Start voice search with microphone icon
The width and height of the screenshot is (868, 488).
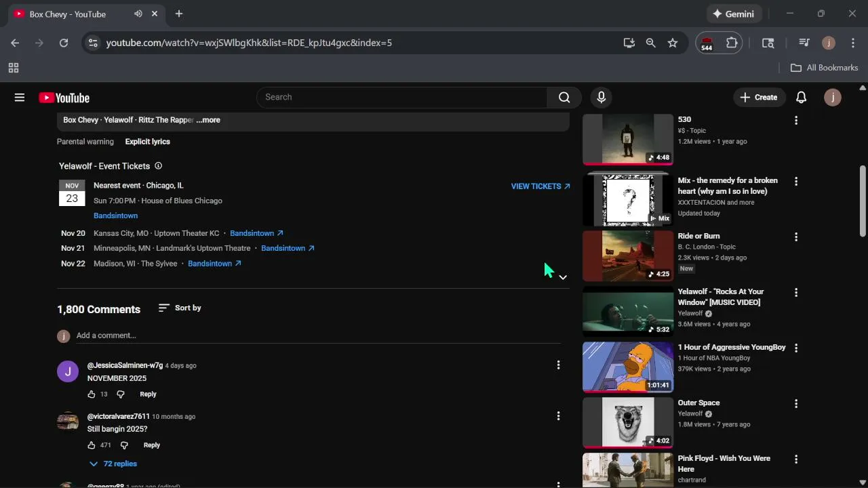click(x=601, y=98)
